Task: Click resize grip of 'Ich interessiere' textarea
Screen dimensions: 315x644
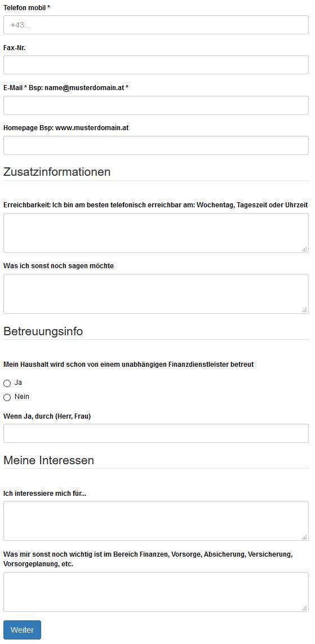Action: (305, 537)
